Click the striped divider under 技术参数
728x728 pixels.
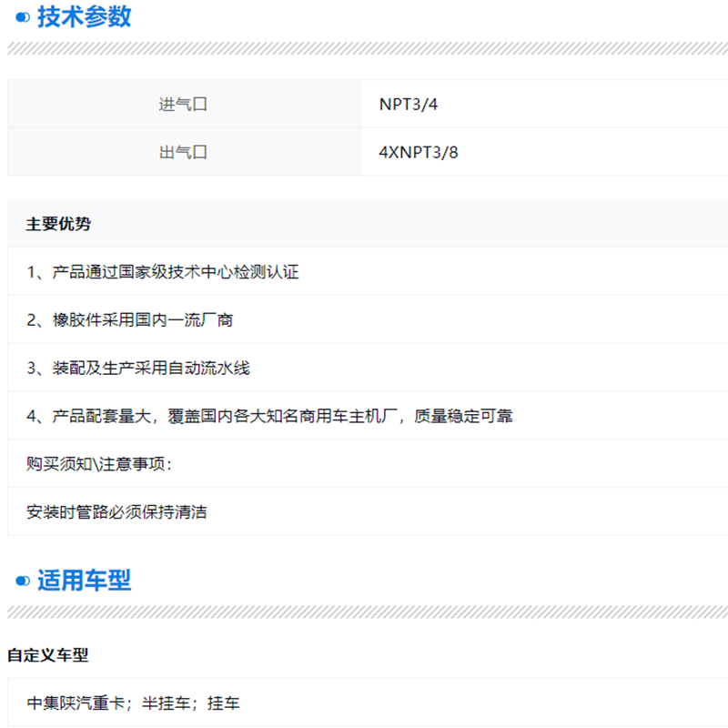click(x=364, y=48)
